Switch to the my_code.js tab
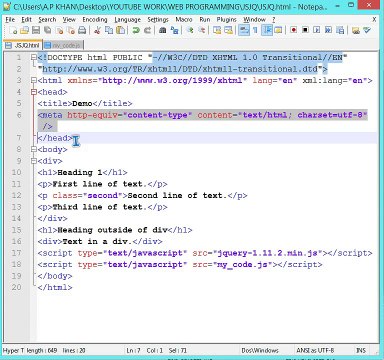 tap(63, 45)
